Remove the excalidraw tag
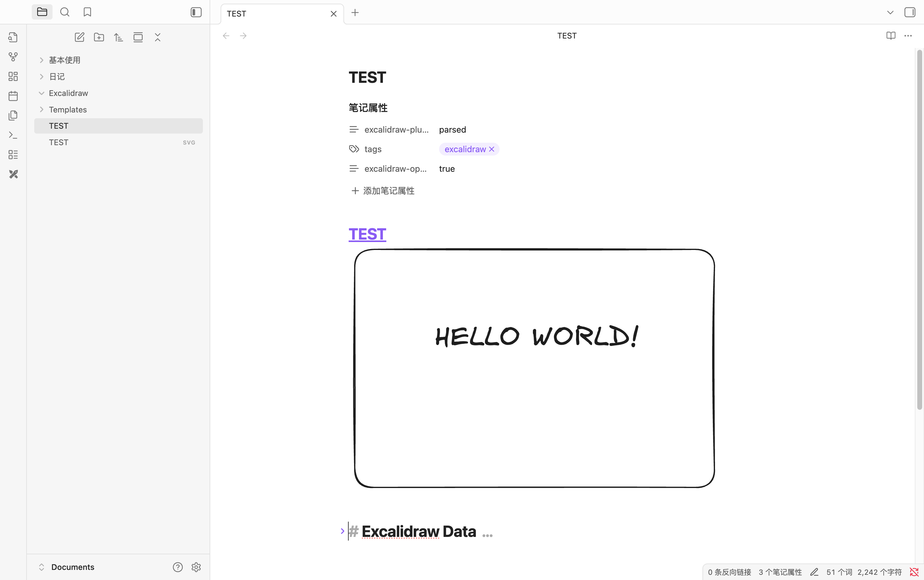This screenshot has width=924, height=580. [x=492, y=149]
